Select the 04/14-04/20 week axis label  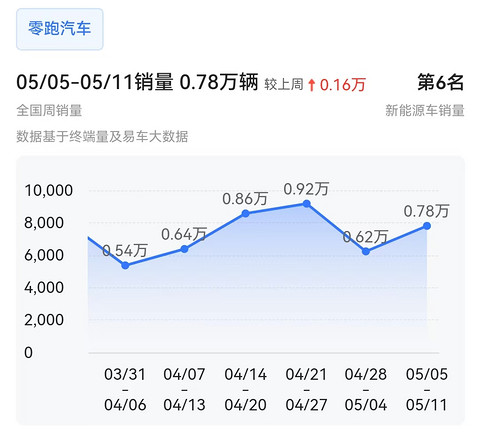coord(245,390)
